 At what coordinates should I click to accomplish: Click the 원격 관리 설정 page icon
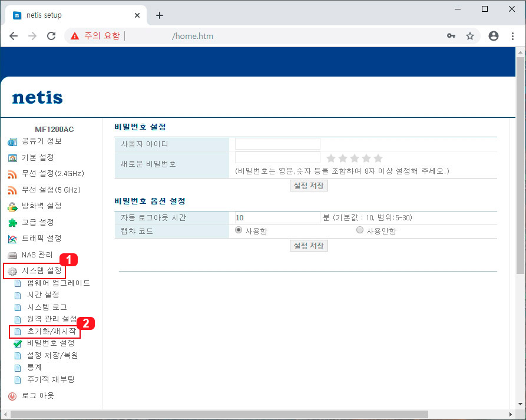point(18,320)
